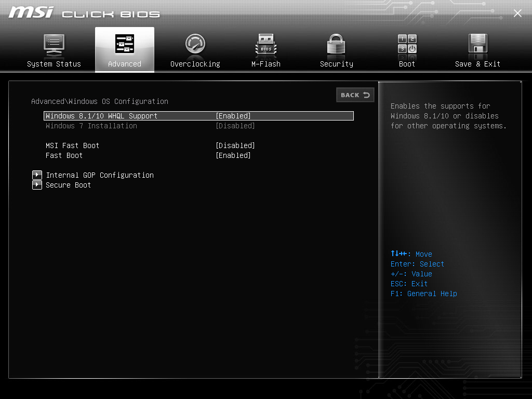Screen dimensions: 532x399
Task: Expand the Secure Boot arrow
Action: coord(37,185)
